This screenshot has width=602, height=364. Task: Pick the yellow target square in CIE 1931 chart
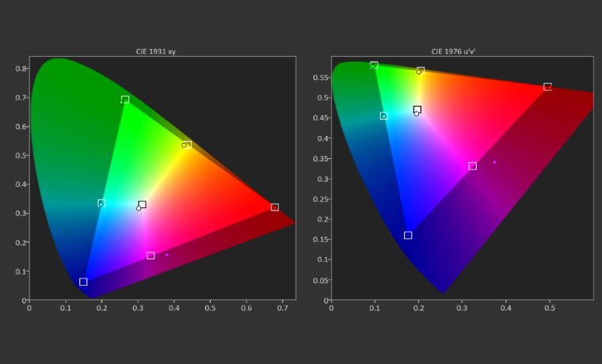[188, 145]
